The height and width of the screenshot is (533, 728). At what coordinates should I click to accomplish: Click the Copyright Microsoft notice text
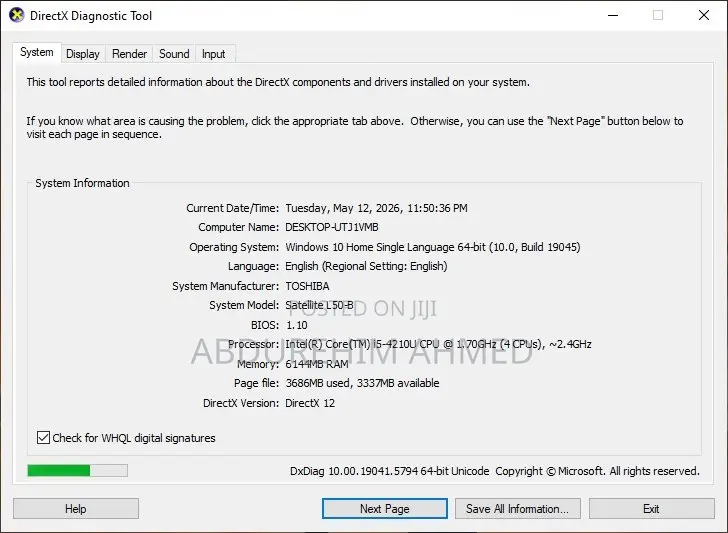[598, 471]
